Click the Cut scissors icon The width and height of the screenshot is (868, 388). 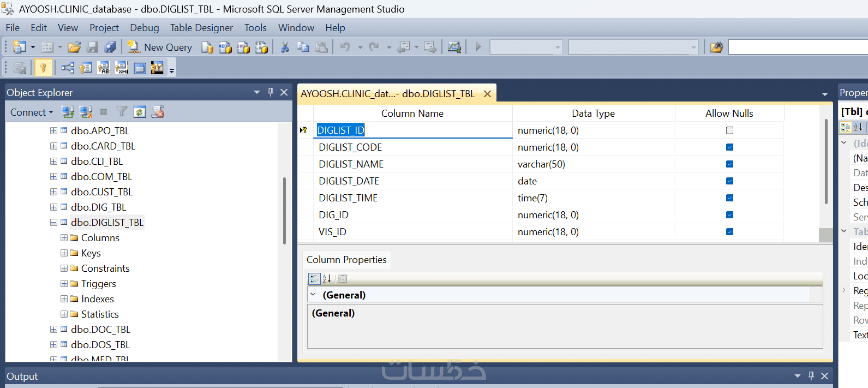click(x=284, y=47)
